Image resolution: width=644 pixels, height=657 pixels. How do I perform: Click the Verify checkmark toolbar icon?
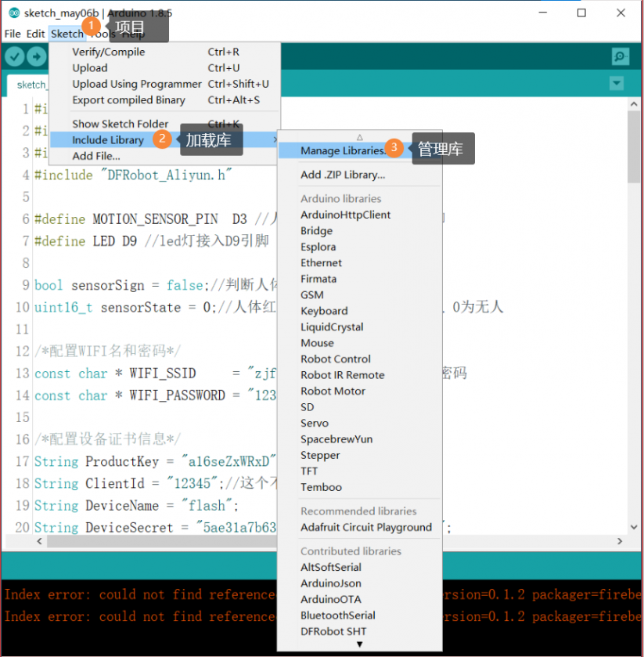(15, 56)
